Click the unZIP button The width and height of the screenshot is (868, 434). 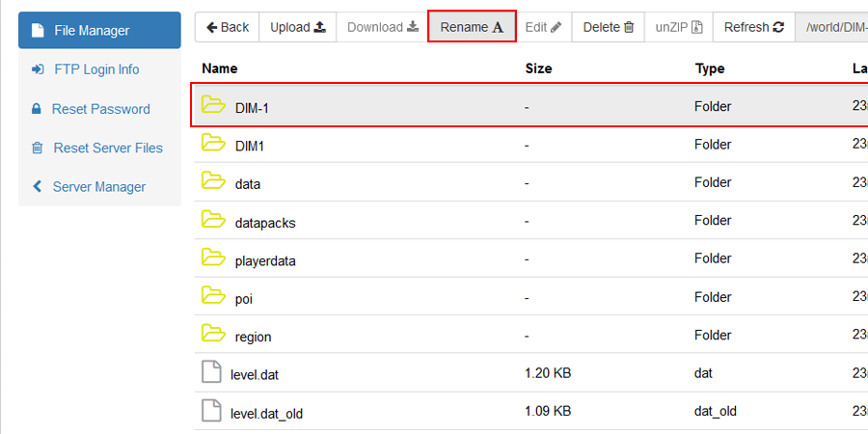[679, 27]
